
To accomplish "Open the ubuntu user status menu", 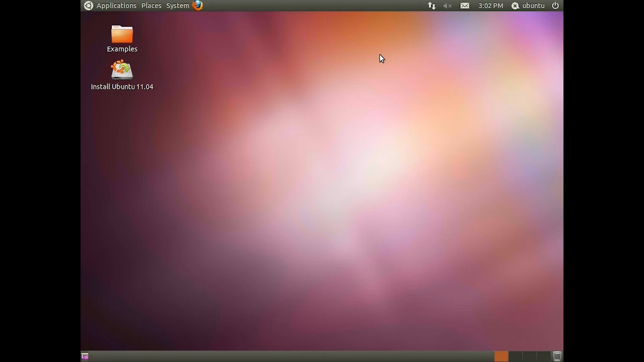I will click(528, 6).
